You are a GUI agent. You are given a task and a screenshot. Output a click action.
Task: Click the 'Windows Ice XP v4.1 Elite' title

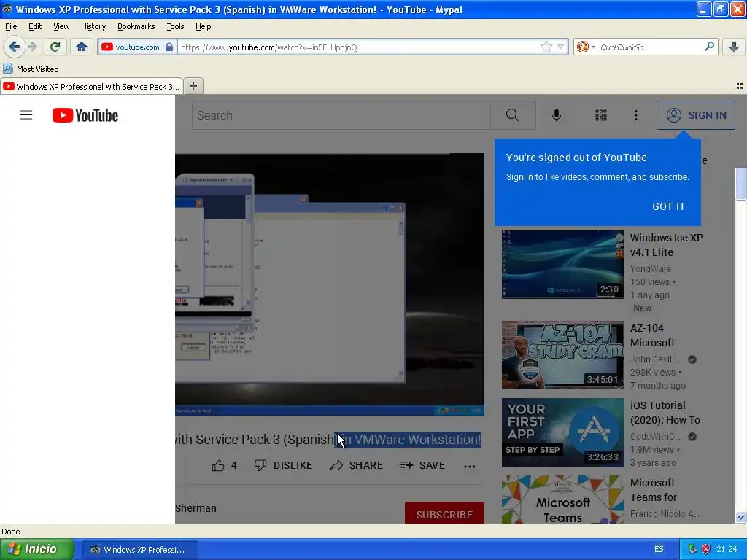click(667, 245)
